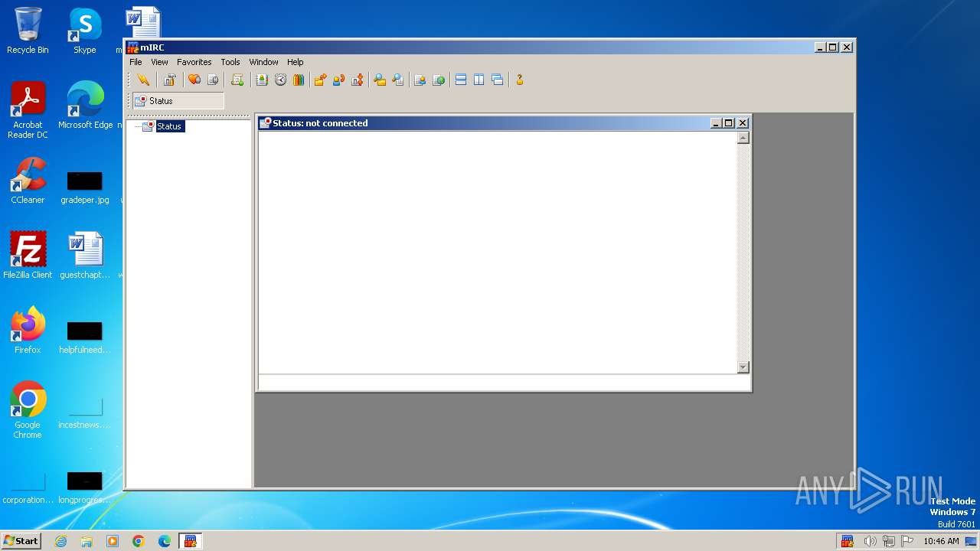This screenshot has height=551, width=980.
Task: Close the Status: not connected window
Action: click(743, 123)
